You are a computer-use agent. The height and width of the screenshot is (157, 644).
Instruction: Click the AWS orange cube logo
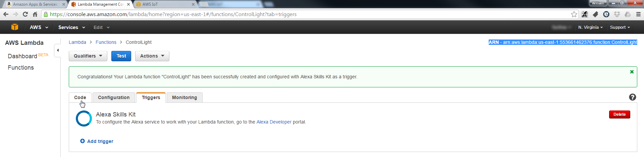pos(15,27)
